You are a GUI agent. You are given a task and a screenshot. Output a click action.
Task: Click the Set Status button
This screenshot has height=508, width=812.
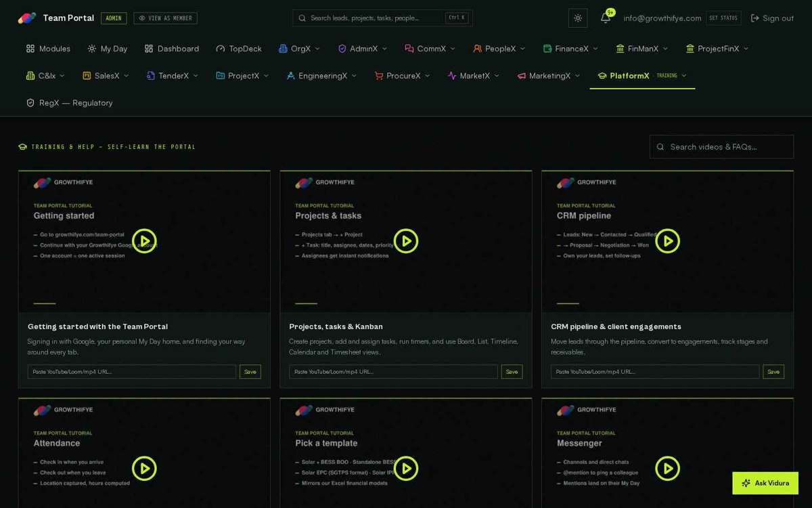tap(723, 18)
